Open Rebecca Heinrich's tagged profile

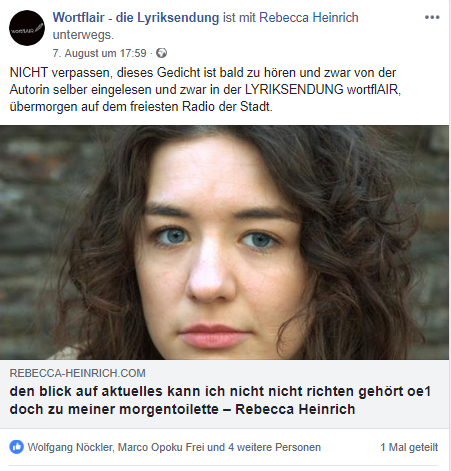point(309,18)
